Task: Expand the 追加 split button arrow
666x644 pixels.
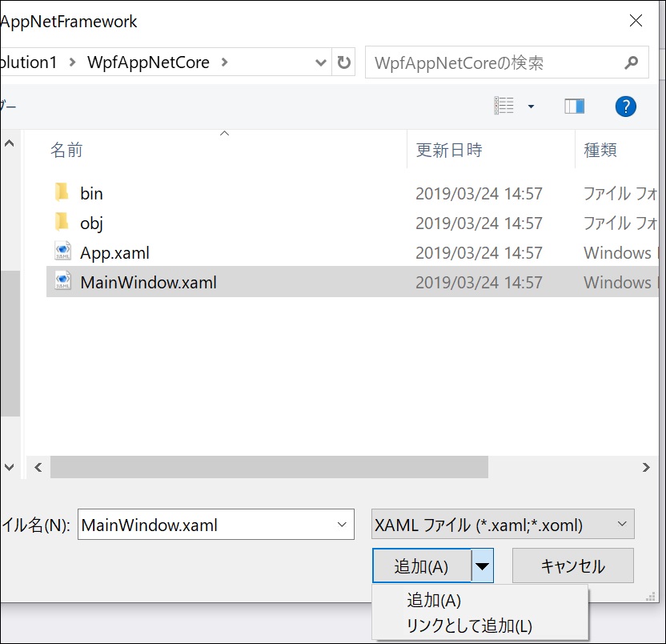Action: point(484,566)
